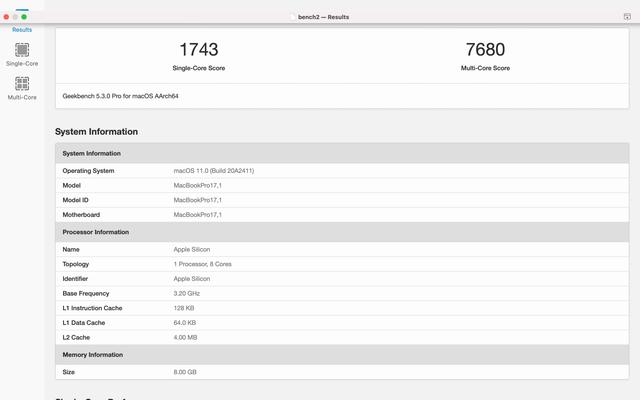Select the 1 Processor, 8 Cores topology value
The width and height of the screenshot is (640, 400).
click(x=202, y=264)
